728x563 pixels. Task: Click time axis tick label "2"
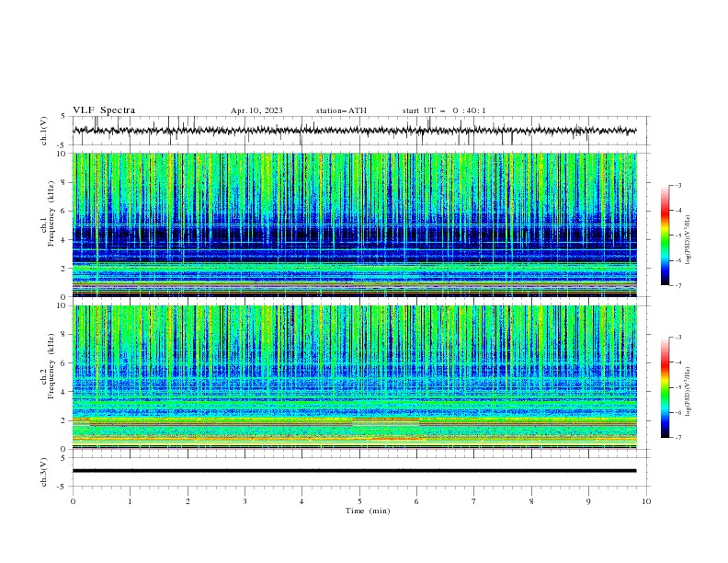[x=188, y=501]
